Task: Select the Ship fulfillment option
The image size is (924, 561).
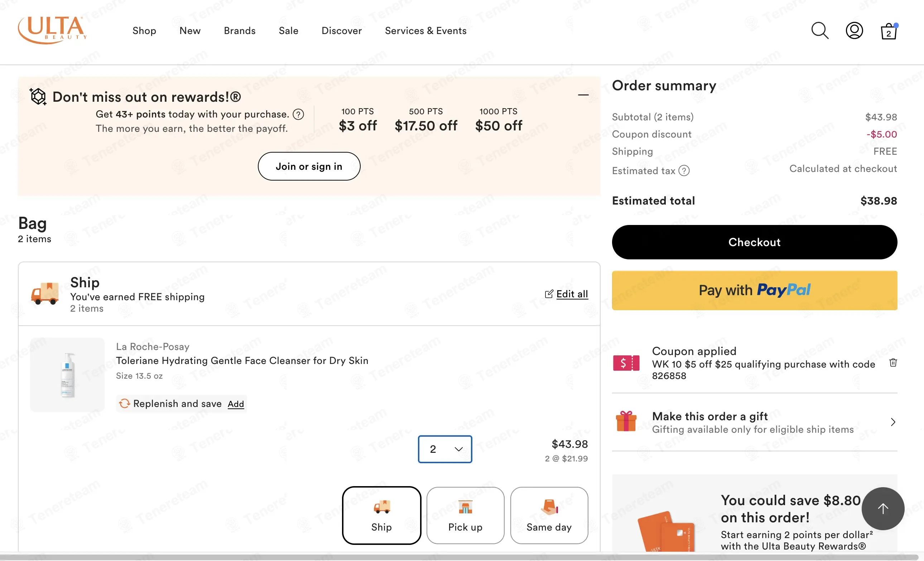Action: point(381,515)
